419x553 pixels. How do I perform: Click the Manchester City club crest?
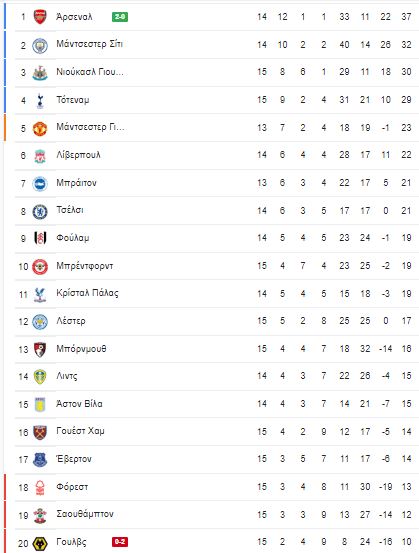[40, 45]
